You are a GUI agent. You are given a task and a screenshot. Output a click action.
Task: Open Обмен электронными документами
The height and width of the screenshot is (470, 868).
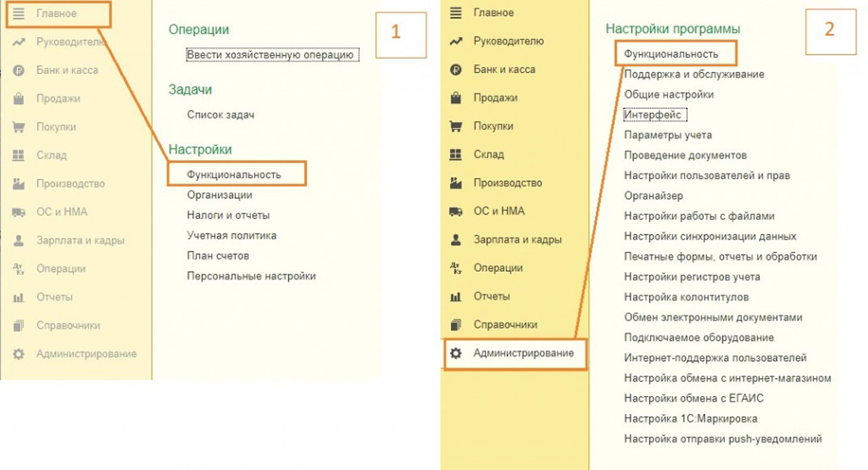coord(714,317)
